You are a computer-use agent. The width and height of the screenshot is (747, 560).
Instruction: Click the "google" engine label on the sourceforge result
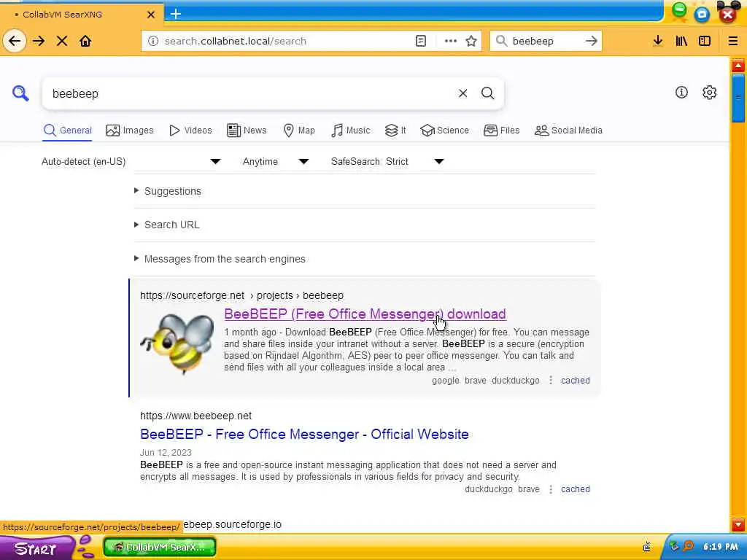point(446,381)
